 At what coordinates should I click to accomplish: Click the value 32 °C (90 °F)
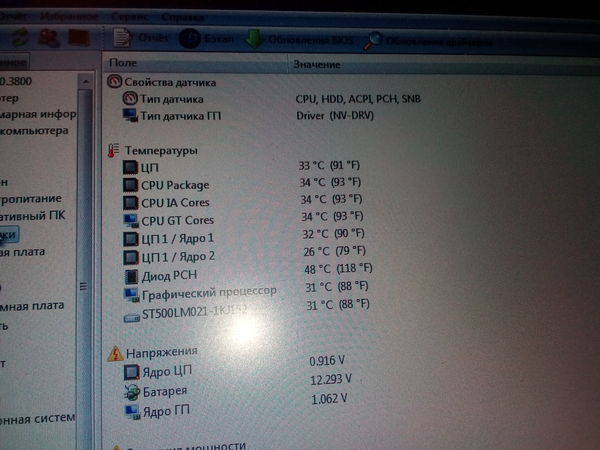pos(333,233)
